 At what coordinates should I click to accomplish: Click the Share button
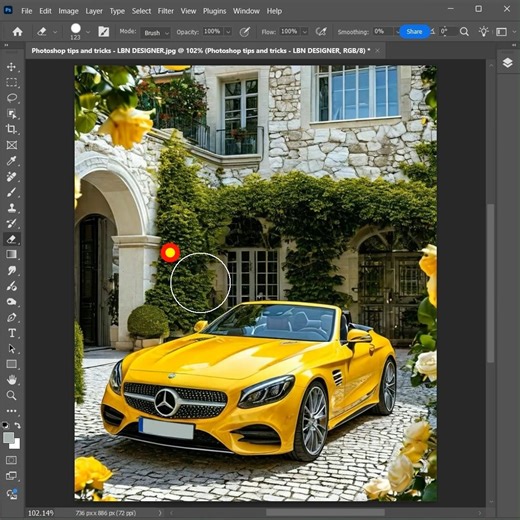pyautogui.click(x=414, y=32)
